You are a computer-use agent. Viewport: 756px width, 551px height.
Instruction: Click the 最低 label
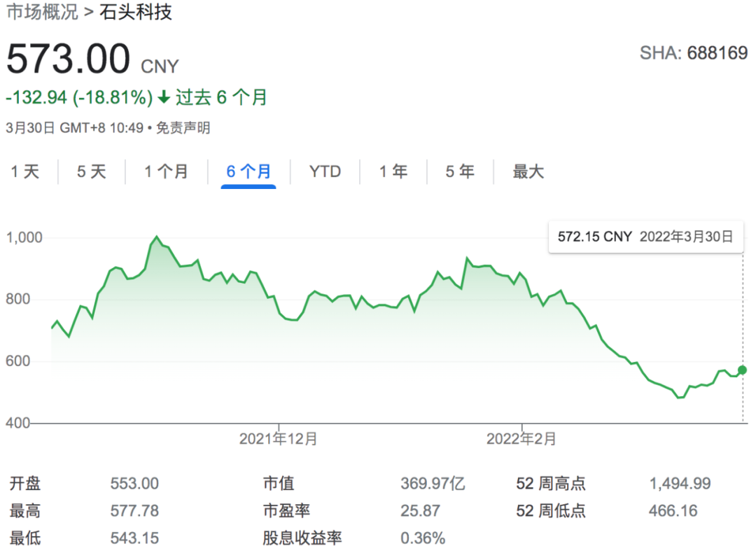(x=25, y=538)
